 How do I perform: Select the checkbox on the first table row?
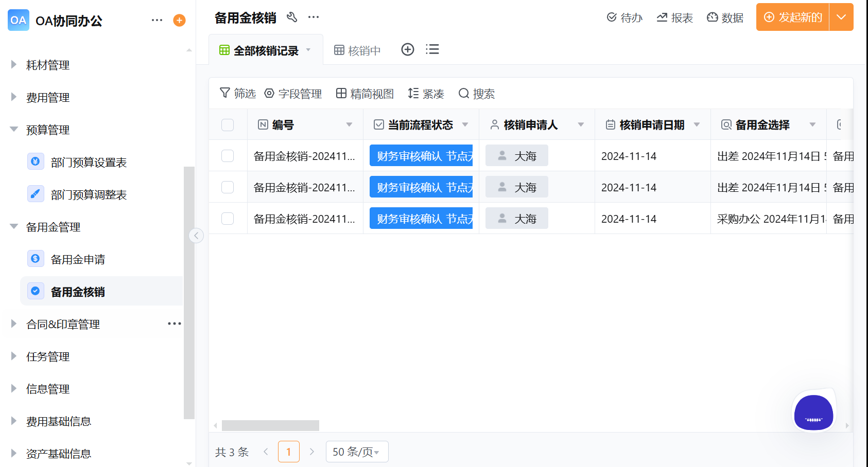coord(227,155)
